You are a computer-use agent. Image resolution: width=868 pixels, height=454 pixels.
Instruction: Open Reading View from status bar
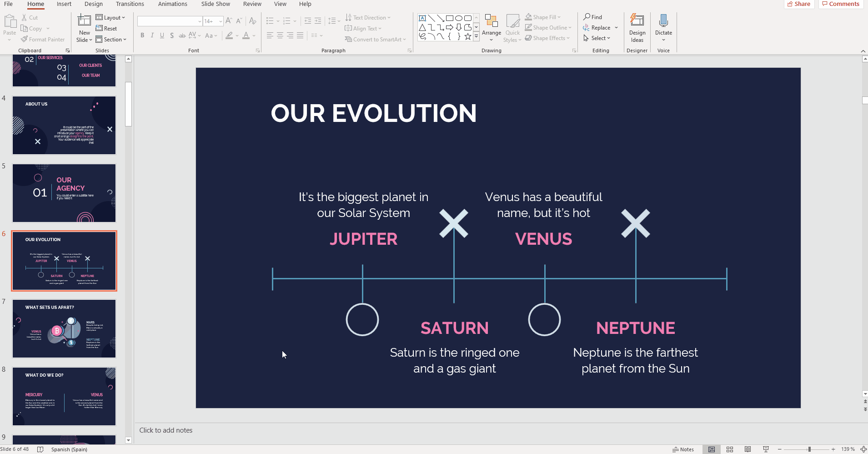[748, 449]
